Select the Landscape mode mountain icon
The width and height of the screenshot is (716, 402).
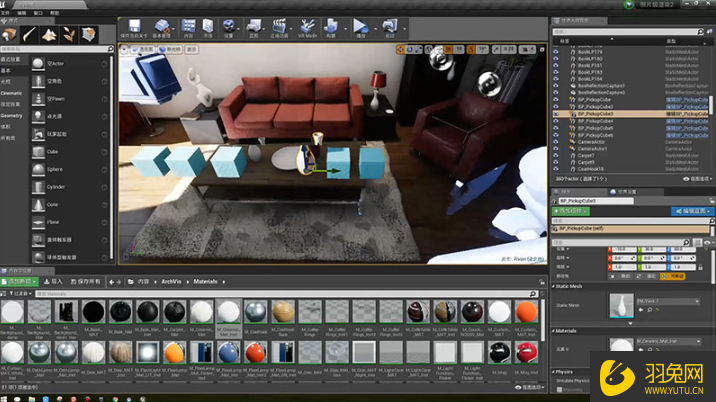pyautogui.click(x=49, y=34)
